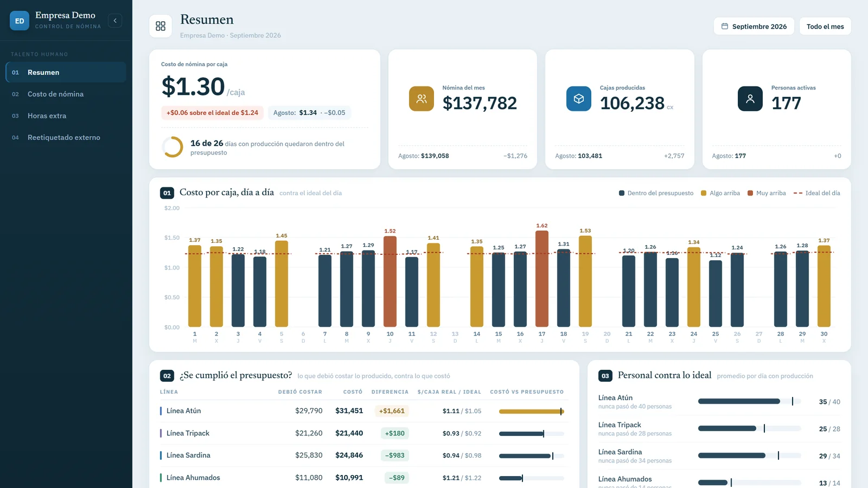Toggle the Algo arriba legend item
The image size is (868, 488).
click(x=720, y=193)
